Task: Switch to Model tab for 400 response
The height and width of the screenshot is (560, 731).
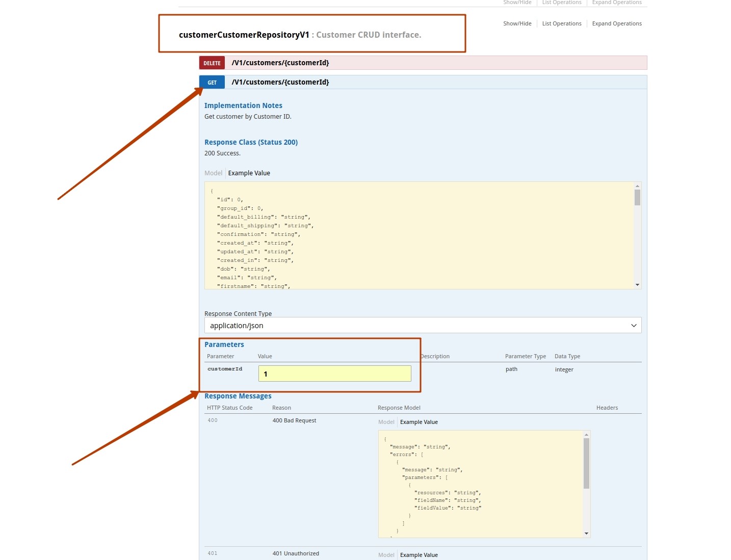Action: click(x=386, y=422)
